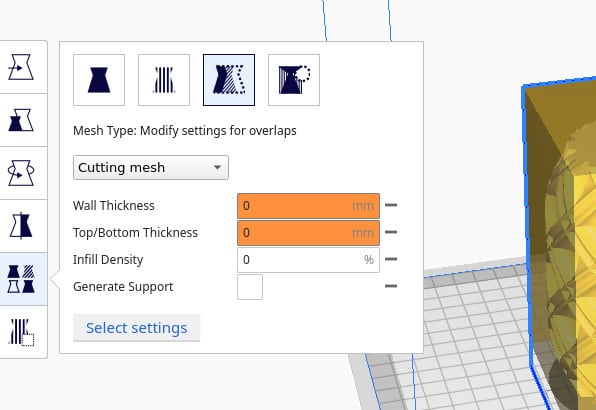Click the Infill Density percentage field
The height and width of the screenshot is (410, 596).
click(308, 260)
